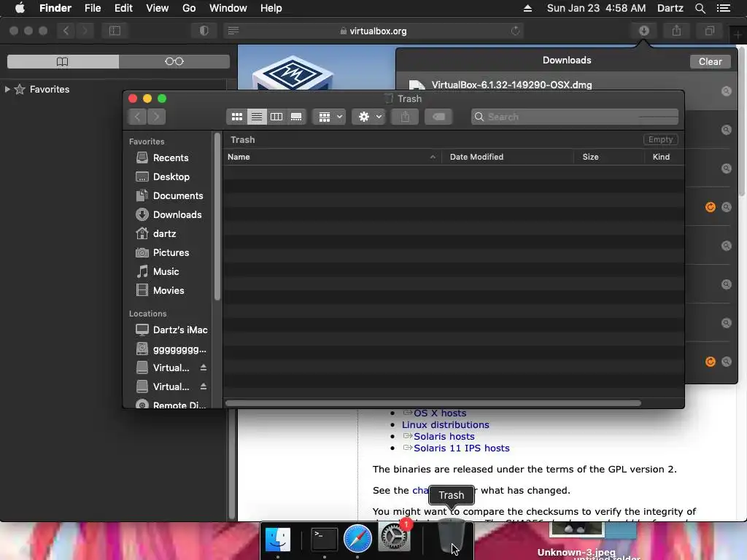
Task: Switch Trash window to icon view
Action: click(237, 117)
